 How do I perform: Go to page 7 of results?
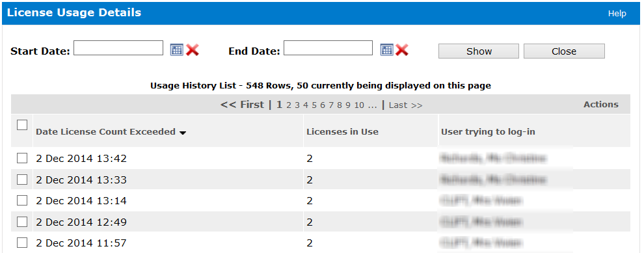[331, 105]
